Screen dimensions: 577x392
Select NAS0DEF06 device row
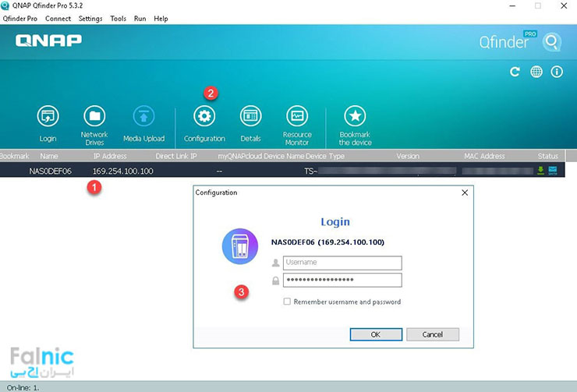point(51,171)
